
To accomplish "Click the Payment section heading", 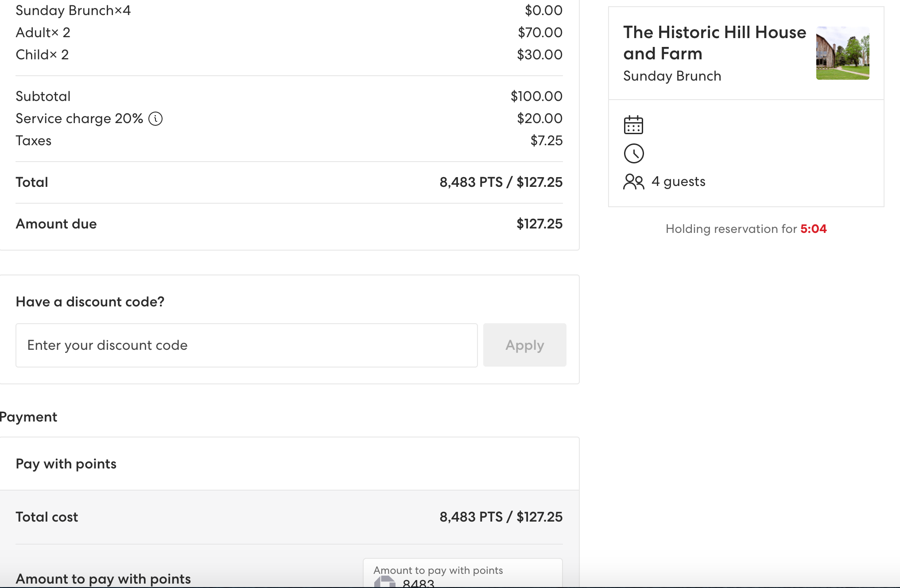I will point(28,417).
